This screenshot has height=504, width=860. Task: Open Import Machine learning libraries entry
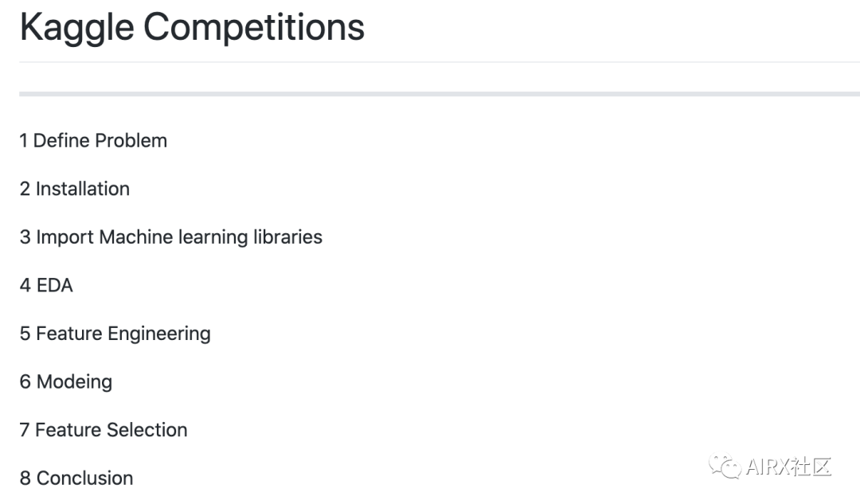click(x=171, y=237)
